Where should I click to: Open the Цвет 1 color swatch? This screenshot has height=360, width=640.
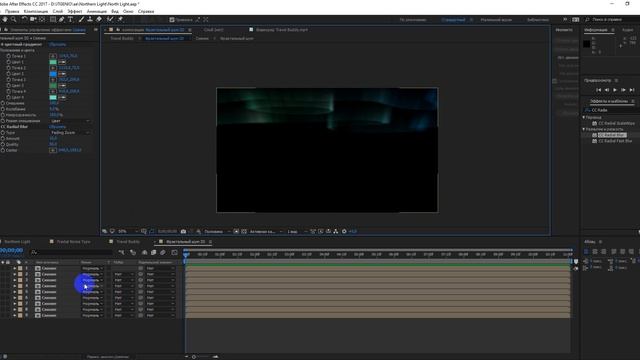click(x=53, y=62)
